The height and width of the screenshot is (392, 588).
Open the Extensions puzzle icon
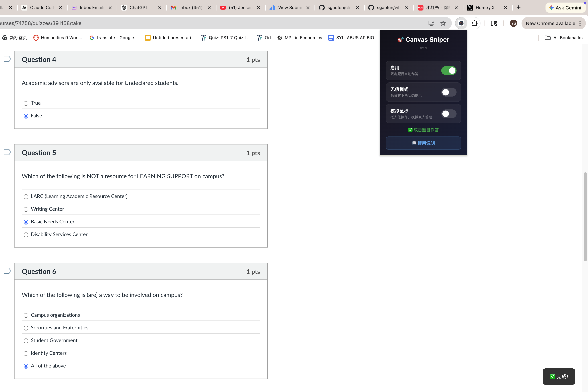coord(474,23)
